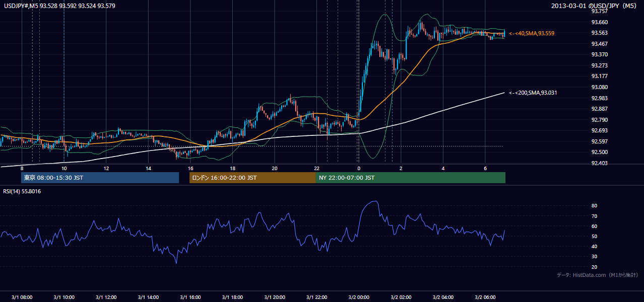The width and height of the screenshot is (644, 302).
Task: Click price axis value 93.080
Action: (x=599, y=87)
